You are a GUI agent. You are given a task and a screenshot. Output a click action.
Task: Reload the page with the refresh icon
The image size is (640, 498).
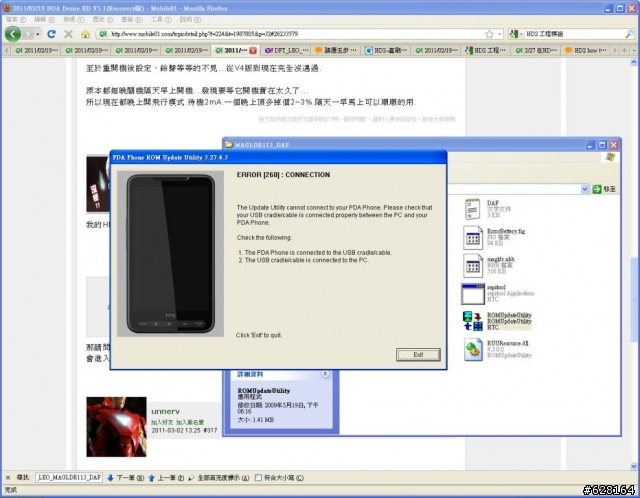(51, 34)
